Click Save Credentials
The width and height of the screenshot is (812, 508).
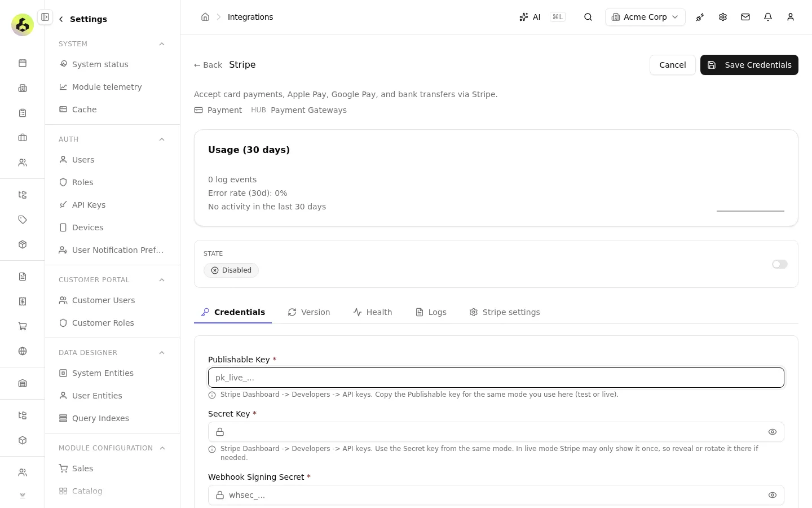[749, 65]
